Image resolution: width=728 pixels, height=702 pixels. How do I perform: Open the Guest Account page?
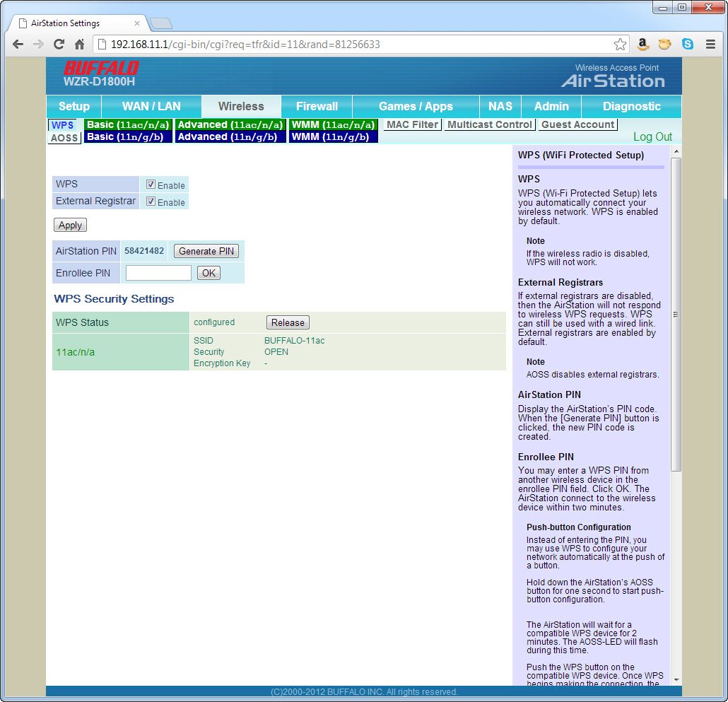pyautogui.click(x=577, y=125)
